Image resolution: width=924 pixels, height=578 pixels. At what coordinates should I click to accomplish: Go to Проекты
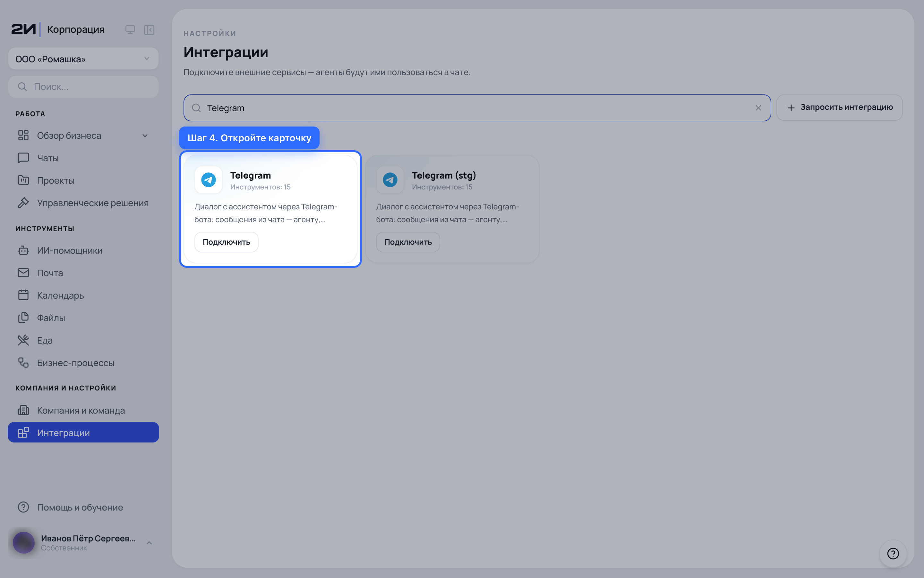(83, 180)
